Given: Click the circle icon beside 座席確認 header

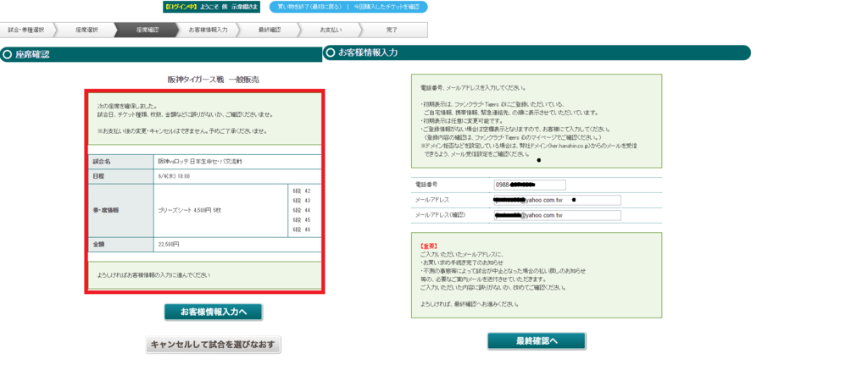Looking at the screenshot, I should coord(8,55).
